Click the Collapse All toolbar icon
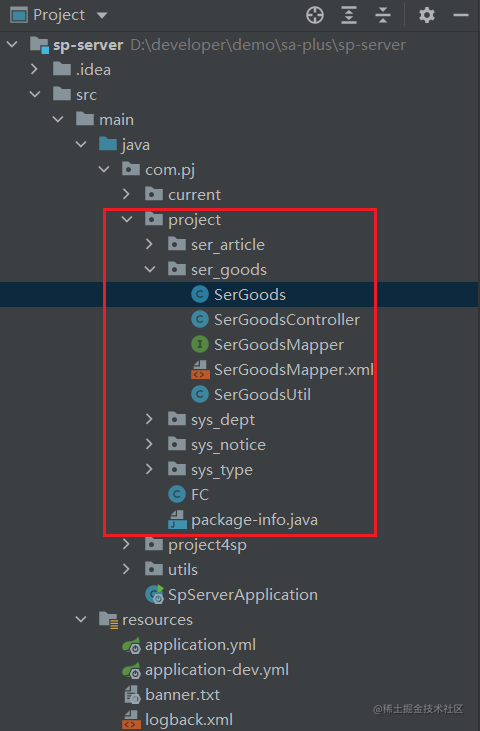Screen dimensions: 480x731 [383, 15]
